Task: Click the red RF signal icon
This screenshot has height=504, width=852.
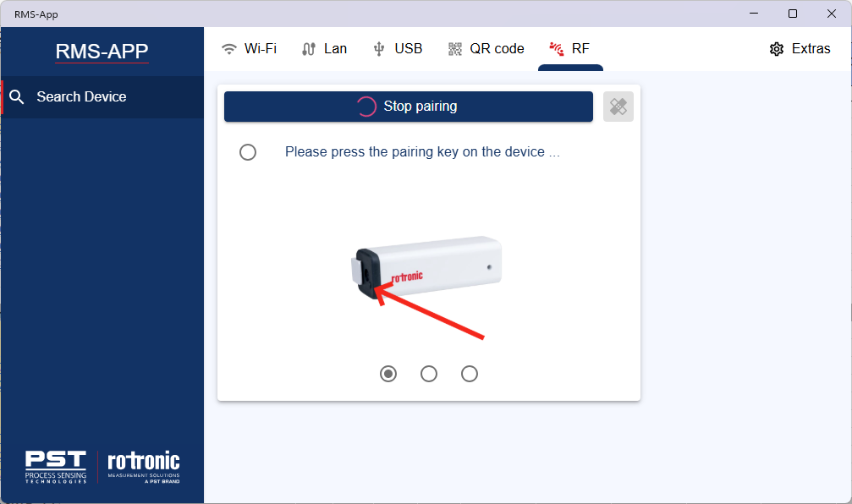Action: 557,49
